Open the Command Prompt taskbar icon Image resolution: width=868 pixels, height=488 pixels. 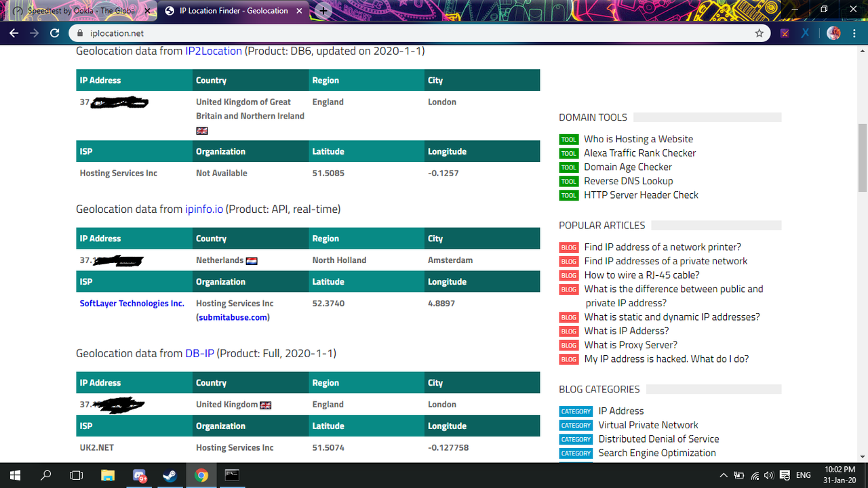coord(233,475)
